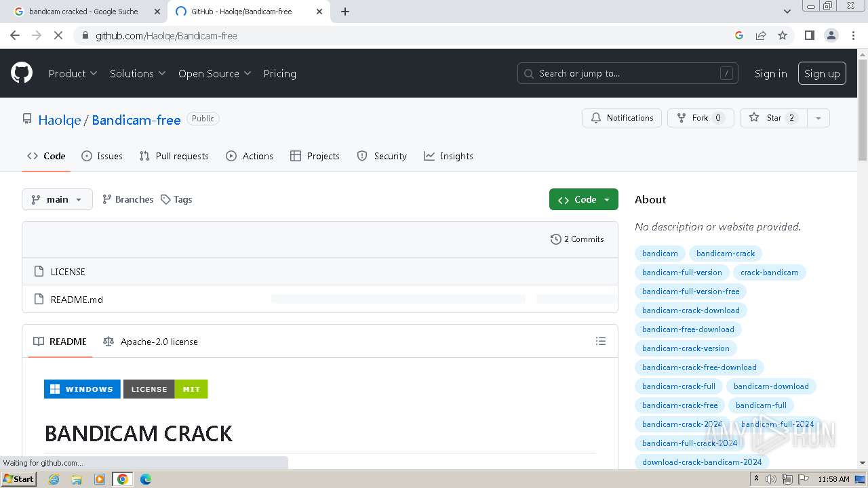Screen dimensions: 868x488
Task: Select Chrome icon in taskbar
Action: [x=123, y=479]
